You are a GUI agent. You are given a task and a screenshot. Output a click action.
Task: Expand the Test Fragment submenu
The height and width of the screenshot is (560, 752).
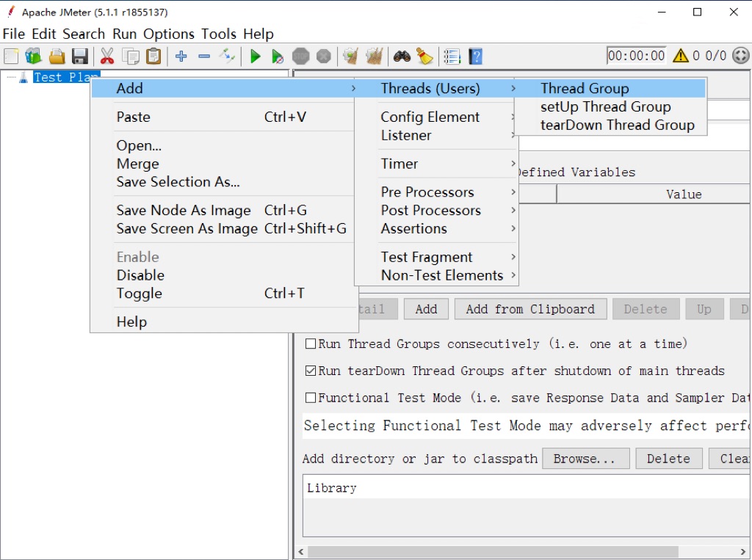(x=436, y=257)
